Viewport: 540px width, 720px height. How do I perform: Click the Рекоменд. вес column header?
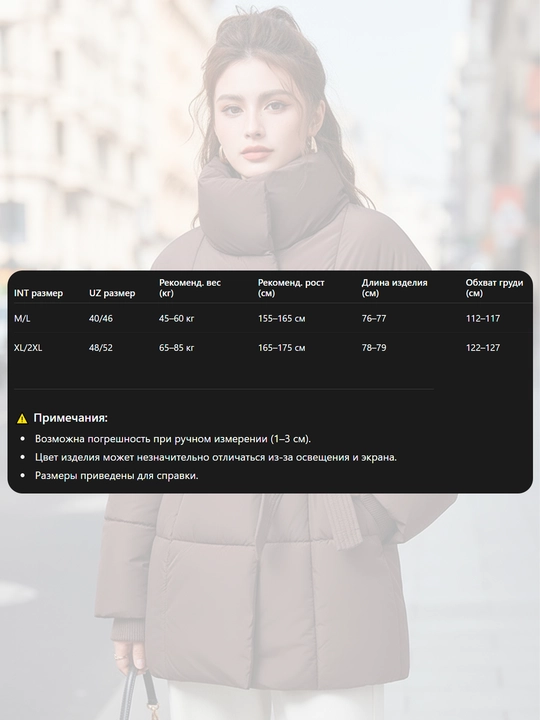[x=190, y=288]
